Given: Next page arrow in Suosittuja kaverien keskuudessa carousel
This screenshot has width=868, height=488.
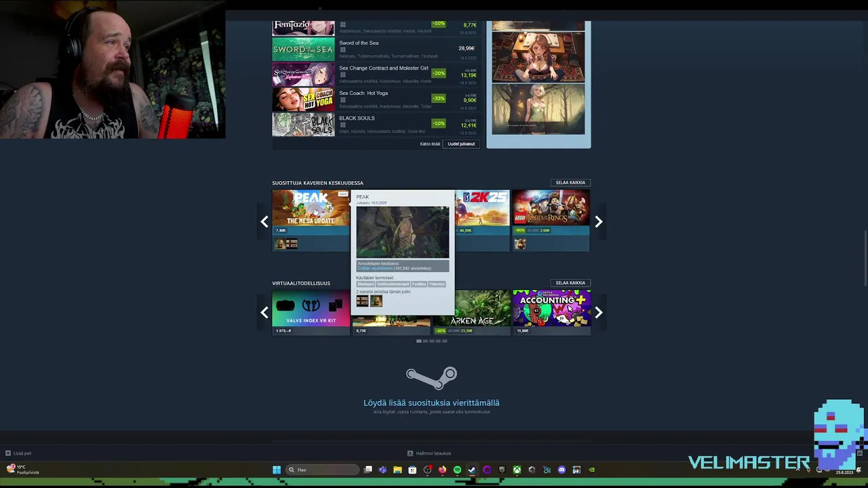Looking at the screenshot, I should tap(598, 222).
